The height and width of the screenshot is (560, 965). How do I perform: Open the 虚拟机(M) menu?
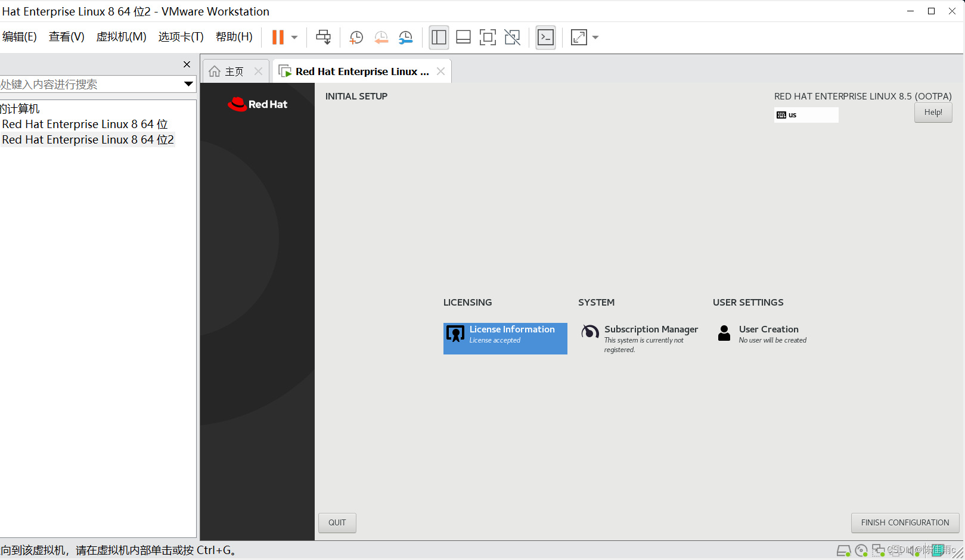(x=121, y=37)
